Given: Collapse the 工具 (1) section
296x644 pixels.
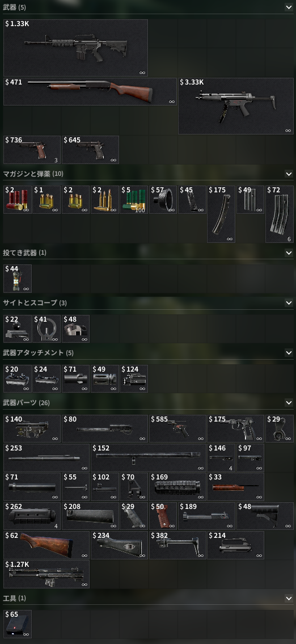Looking at the screenshot, I should tap(289, 599).
